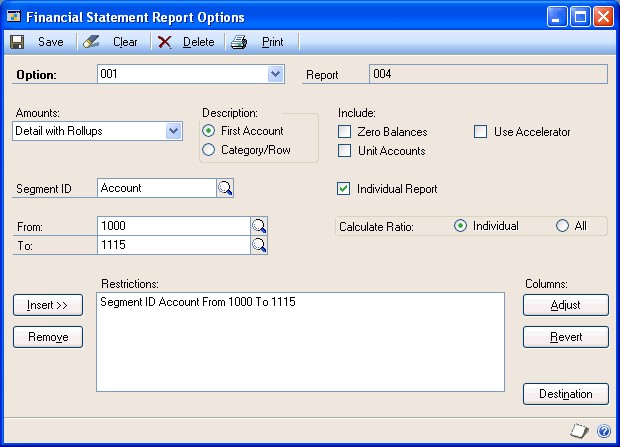
Task: Click the Destination button
Action: click(x=566, y=394)
